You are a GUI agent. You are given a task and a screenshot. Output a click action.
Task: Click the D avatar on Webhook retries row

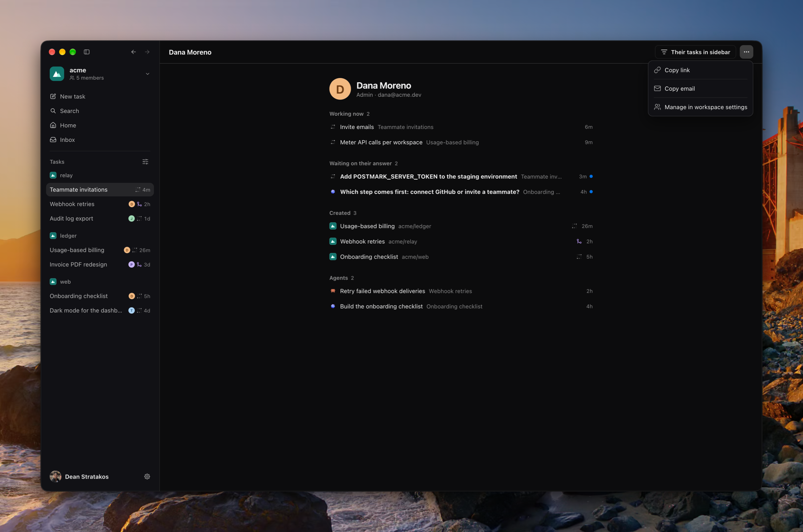(x=132, y=204)
